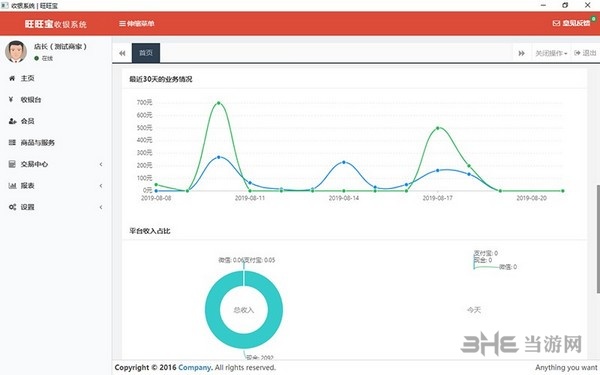Follow the Company link in footer

click(x=194, y=367)
